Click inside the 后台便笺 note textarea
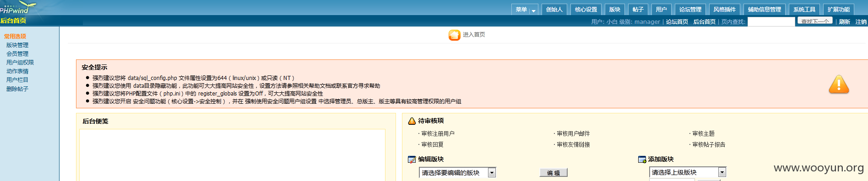 (x=232, y=155)
